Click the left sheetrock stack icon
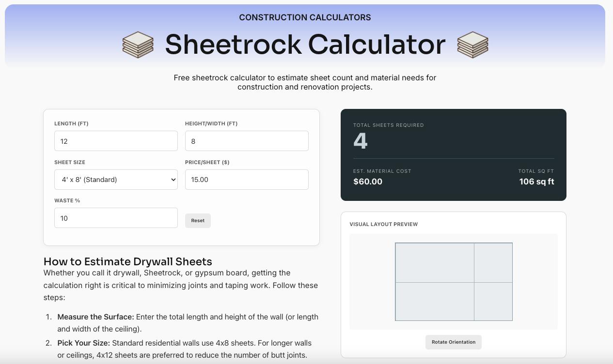Screen dimensions: 613x364 (x=138, y=45)
